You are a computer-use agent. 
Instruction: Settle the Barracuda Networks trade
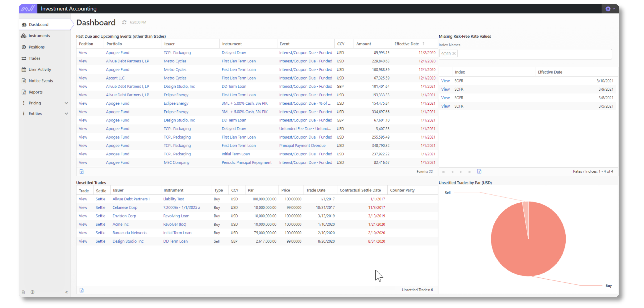(x=101, y=233)
